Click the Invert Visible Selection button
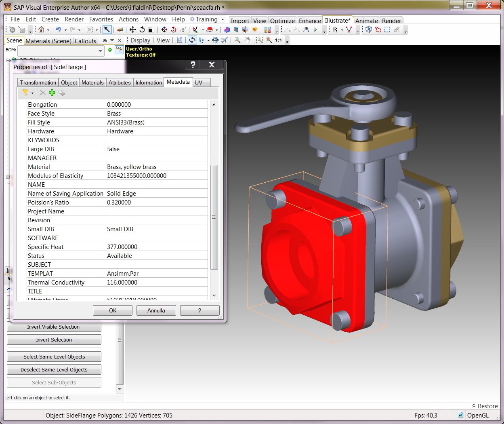Image resolution: width=504 pixels, height=424 pixels. pos(54,327)
